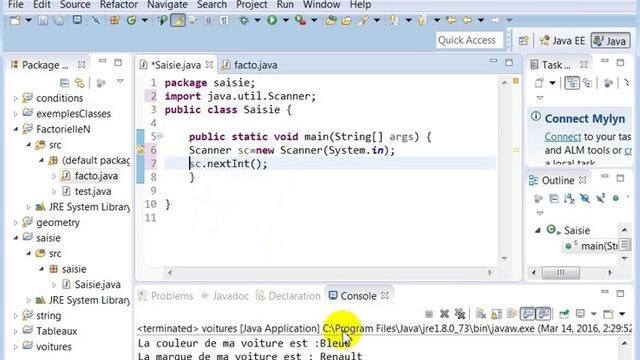Toggle Show Console on standard output change
Image resolution: width=640 pixels, height=360 pixels.
pyautogui.click(x=527, y=313)
